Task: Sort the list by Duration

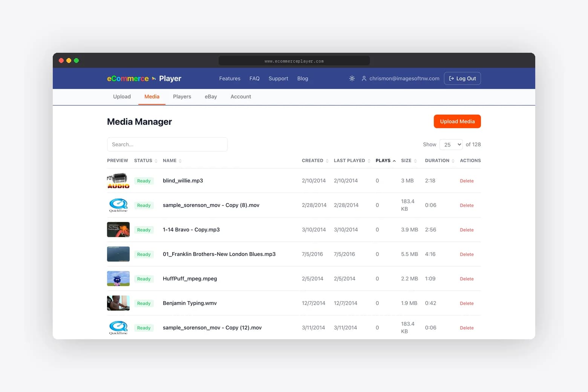Action: 439,161
